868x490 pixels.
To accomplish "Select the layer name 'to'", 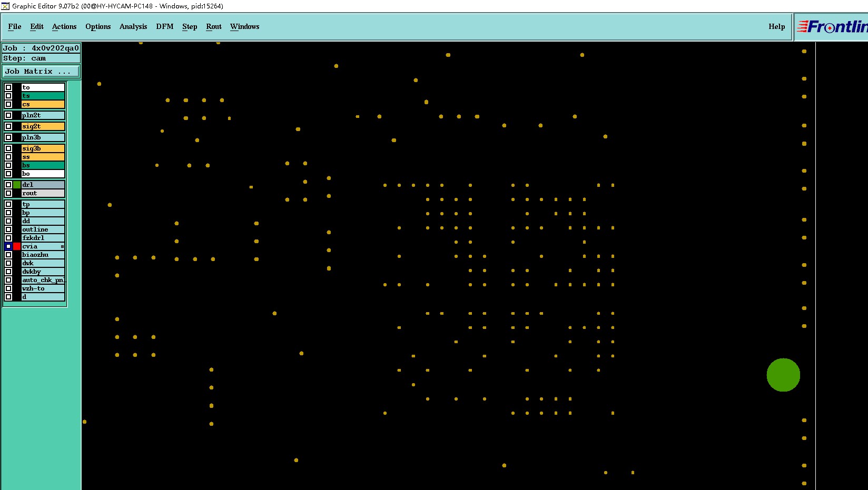I will click(43, 87).
